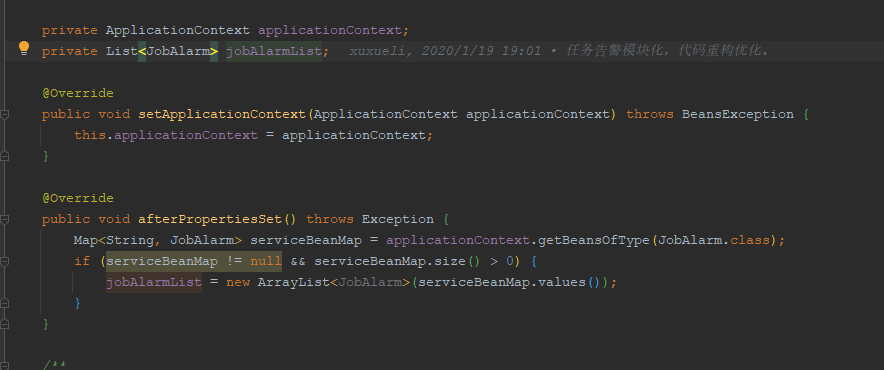The height and width of the screenshot is (370, 884).
Task: Click the setApplicationContext method name
Action: coord(222,114)
